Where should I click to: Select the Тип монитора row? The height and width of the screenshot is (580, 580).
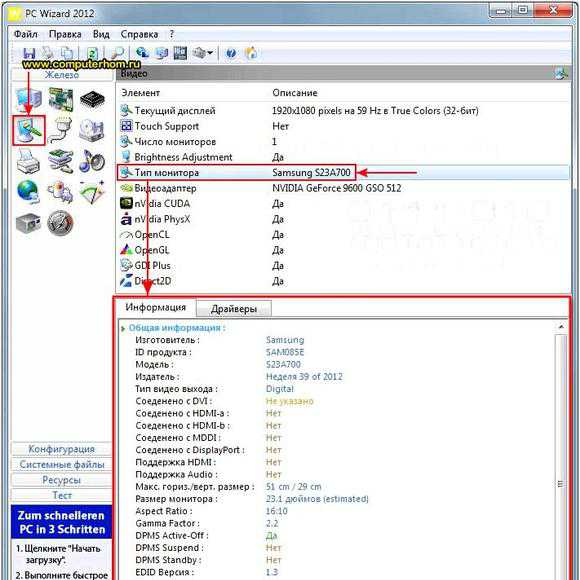[x=343, y=172]
